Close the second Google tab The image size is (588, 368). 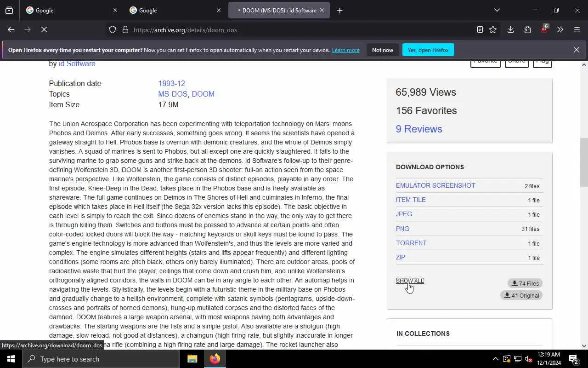tap(219, 10)
